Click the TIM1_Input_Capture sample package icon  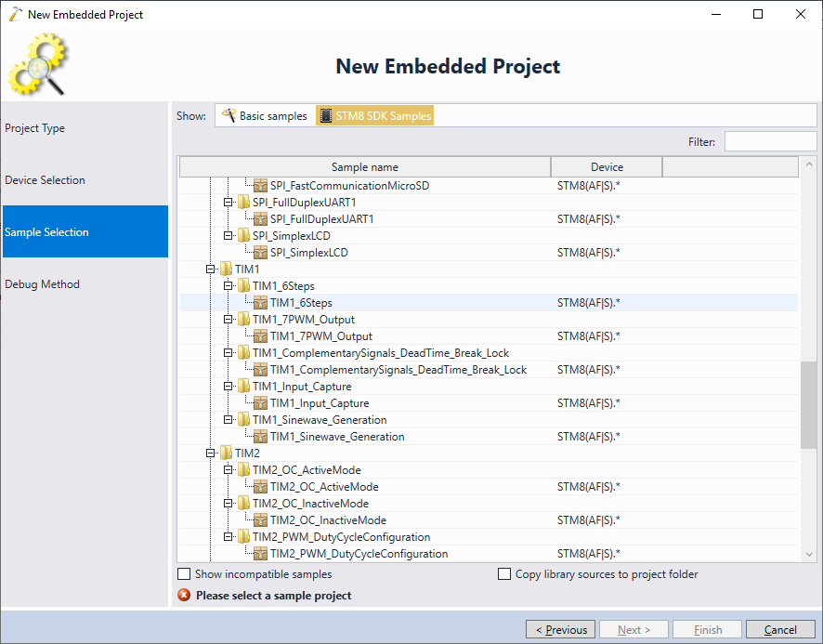pos(260,403)
